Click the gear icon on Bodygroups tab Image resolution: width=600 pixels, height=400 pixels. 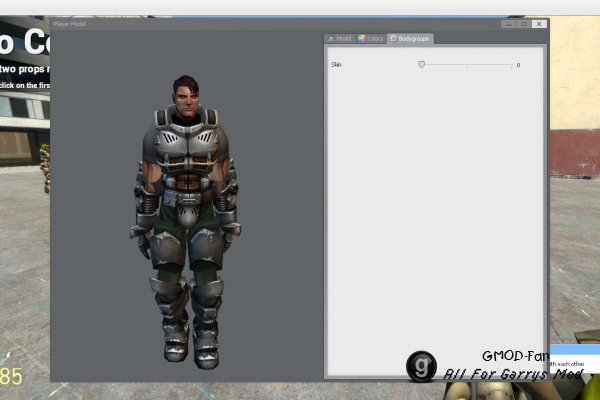click(x=392, y=39)
